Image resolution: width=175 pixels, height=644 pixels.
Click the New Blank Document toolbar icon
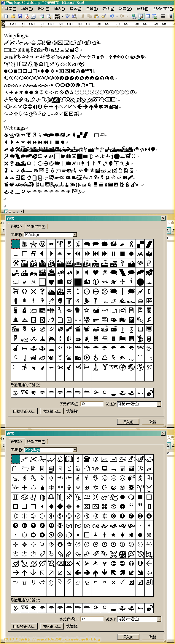(6, 16)
